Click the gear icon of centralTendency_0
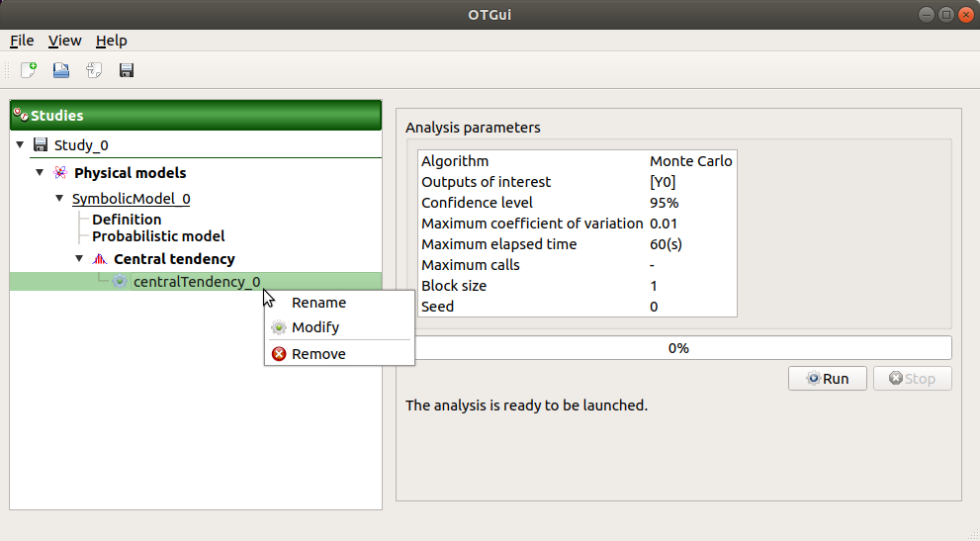 120,282
